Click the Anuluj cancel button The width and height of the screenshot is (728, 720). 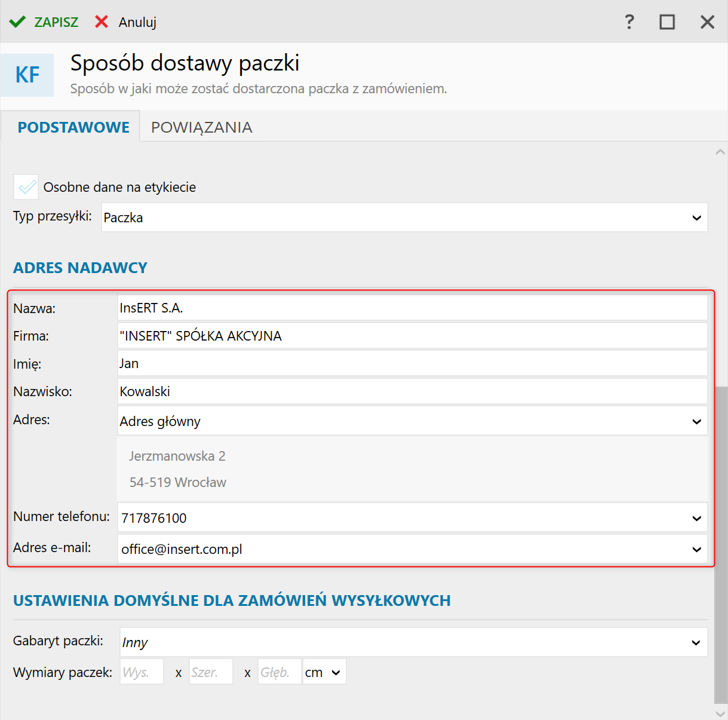[125, 22]
